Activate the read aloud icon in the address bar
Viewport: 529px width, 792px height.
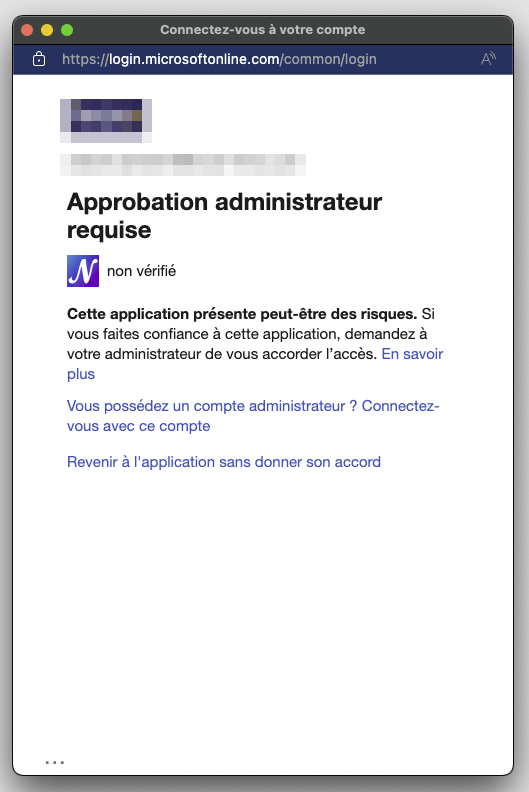(x=488, y=59)
